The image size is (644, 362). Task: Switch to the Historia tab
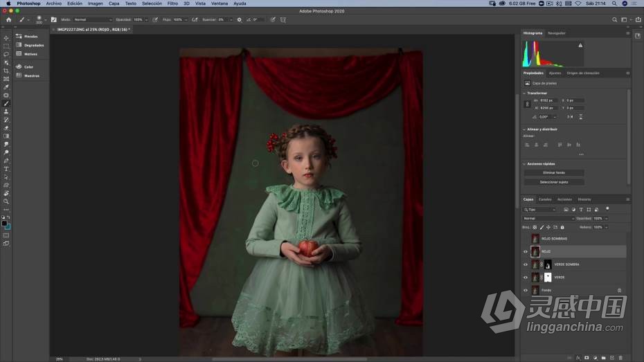point(584,199)
